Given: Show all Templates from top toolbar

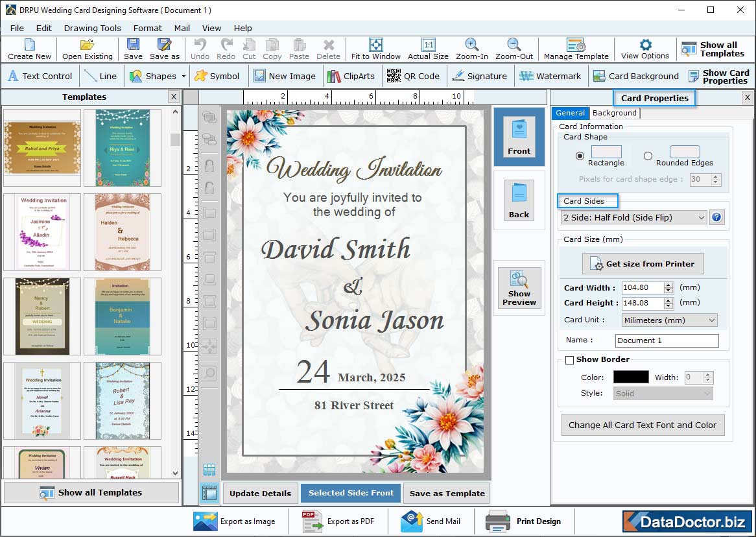Looking at the screenshot, I should [x=714, y=49].
